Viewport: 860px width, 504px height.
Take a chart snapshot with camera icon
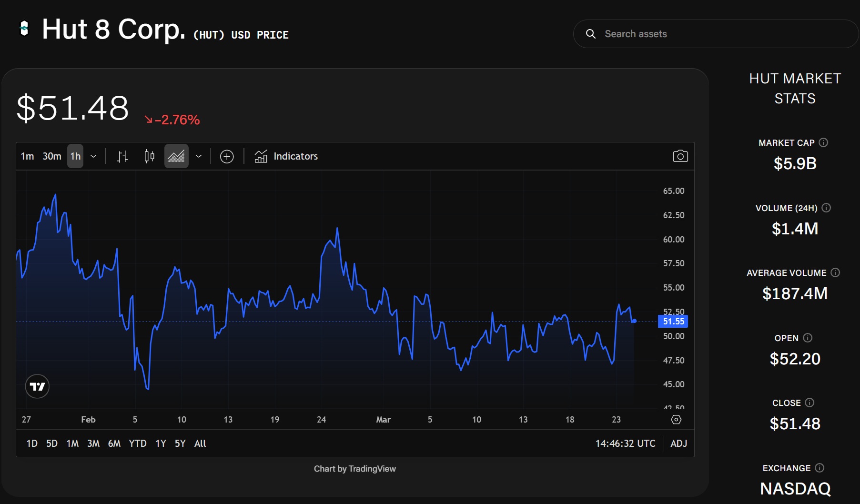(680, 156)
